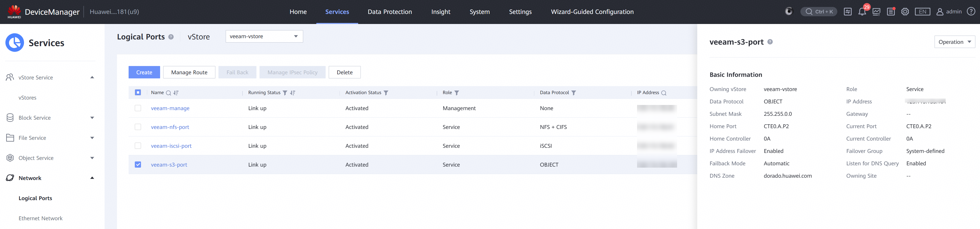
Task: Click the help icon beside Logical Ports
Action: 171,37
